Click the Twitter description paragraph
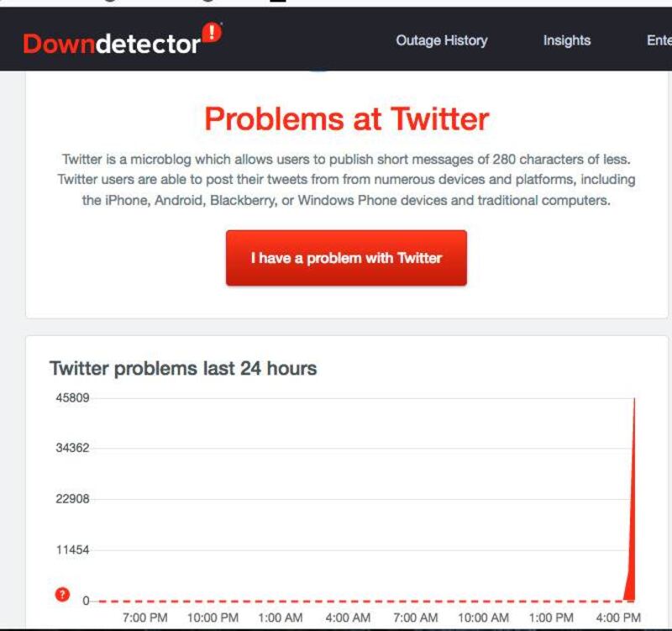Image resolution: width=672 pixels, height=631 pixels. [346, 180]
